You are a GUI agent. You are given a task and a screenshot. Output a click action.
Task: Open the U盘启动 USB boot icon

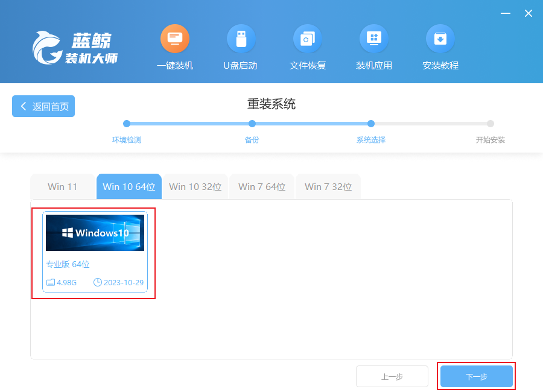point(241,39)
